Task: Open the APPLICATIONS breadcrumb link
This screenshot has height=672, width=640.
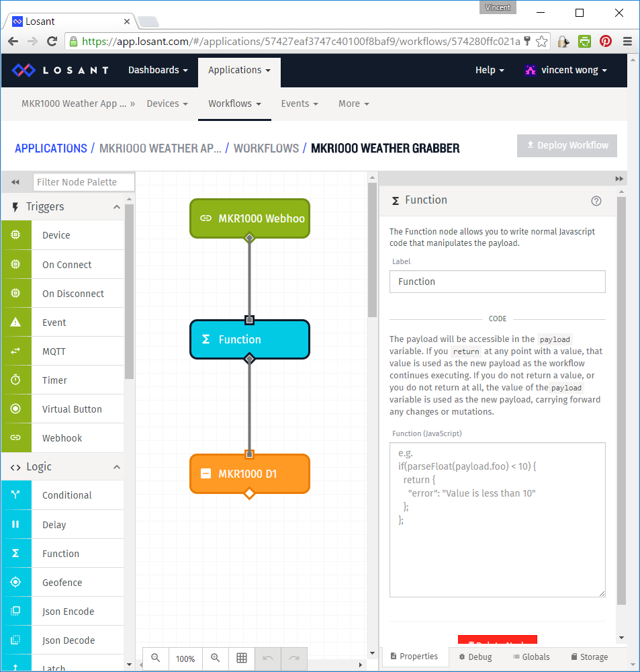Action: [50, 148]
